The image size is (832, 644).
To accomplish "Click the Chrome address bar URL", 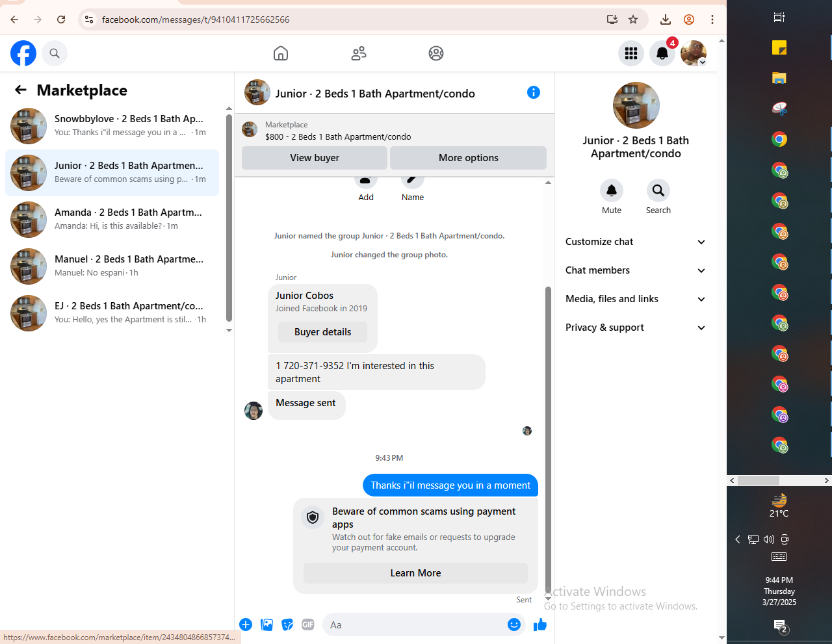I will tap(196, 19).
